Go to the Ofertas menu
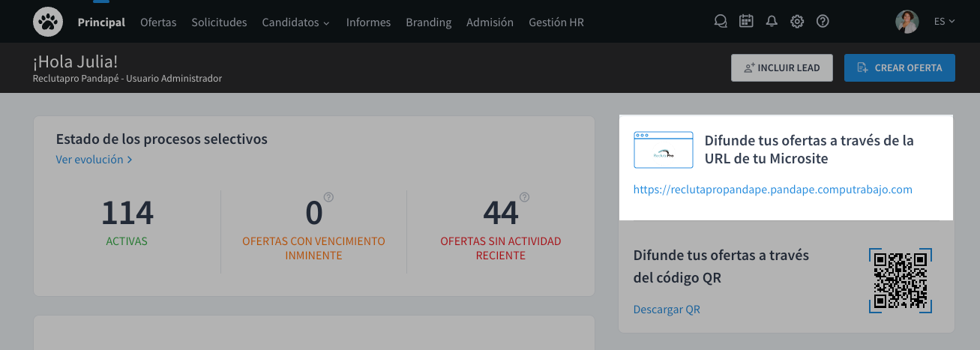 point(158,22)
